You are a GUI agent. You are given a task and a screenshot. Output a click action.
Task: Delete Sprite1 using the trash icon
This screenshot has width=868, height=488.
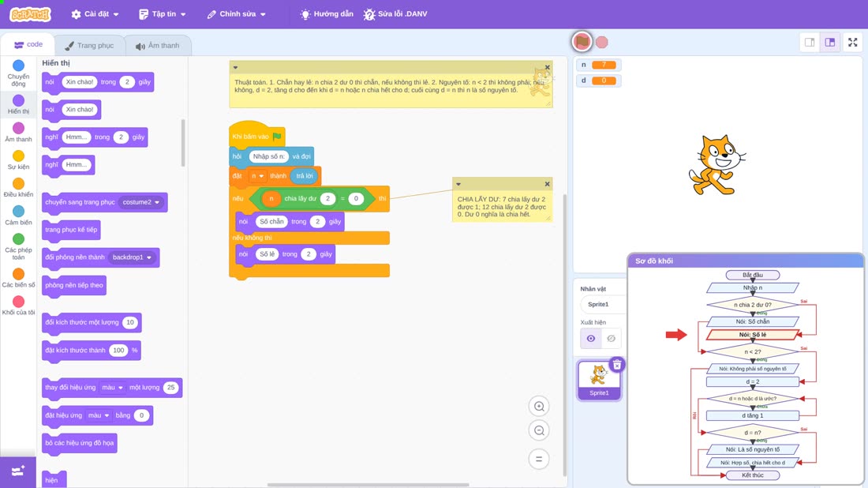click(x=617, y=365)
